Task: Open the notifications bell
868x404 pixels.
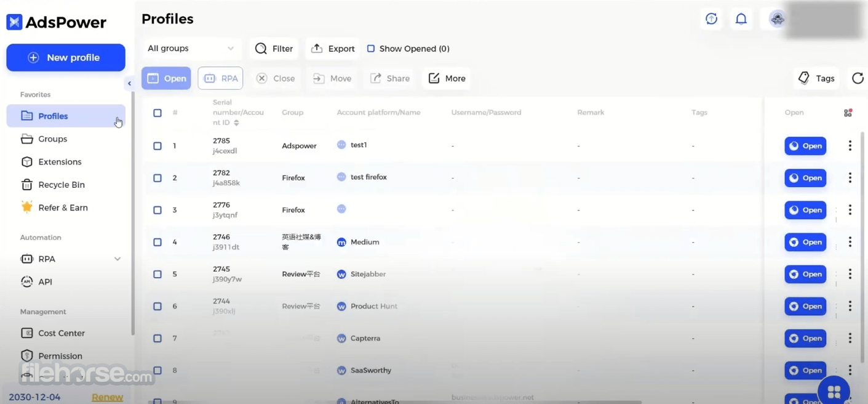Action: click(741, 18)
